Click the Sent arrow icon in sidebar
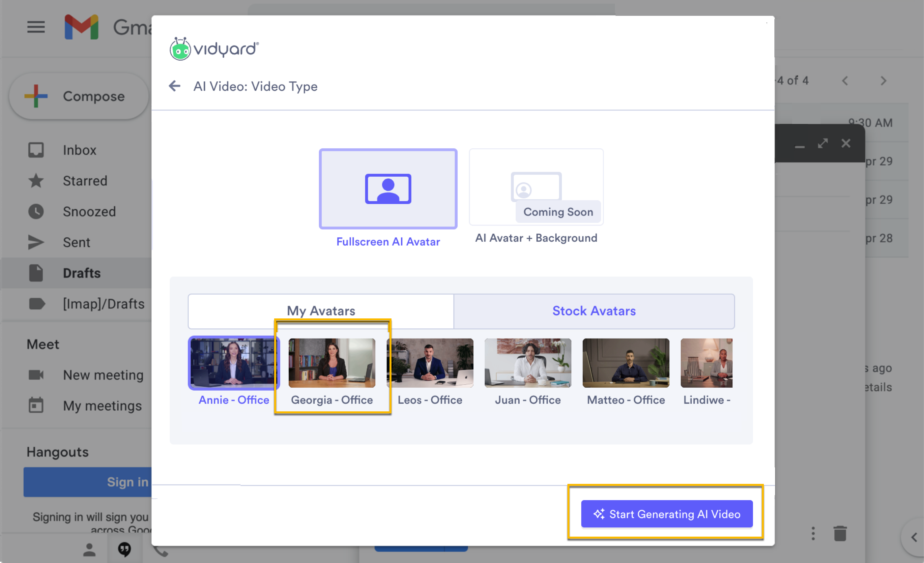924x563 pixels. 36,242
